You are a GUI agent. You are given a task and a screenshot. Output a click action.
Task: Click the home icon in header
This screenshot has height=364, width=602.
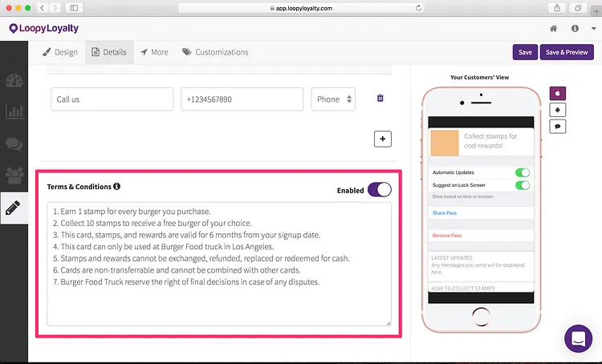553,28
